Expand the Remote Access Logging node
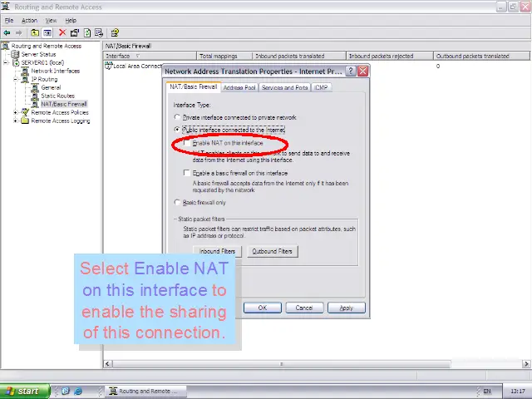Image resolution: width=532 pixels, height=399 pixels. tap(16, 121)
